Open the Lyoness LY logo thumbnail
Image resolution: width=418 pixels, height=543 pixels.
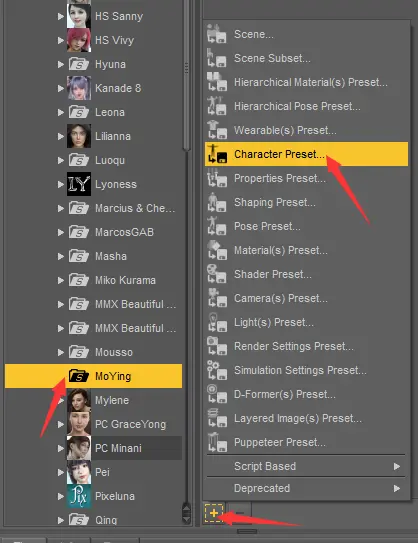pyautogui.click(x=79, y=184)
